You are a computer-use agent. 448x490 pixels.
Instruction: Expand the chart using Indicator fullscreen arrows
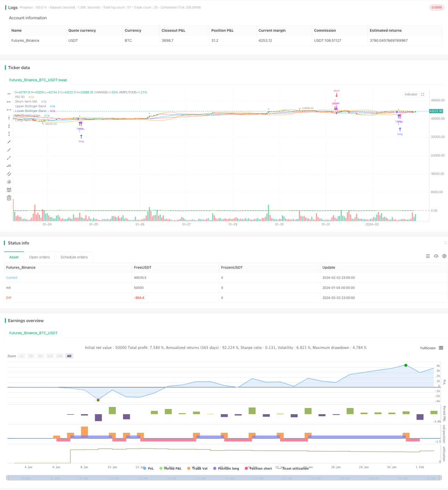[422, 94]
